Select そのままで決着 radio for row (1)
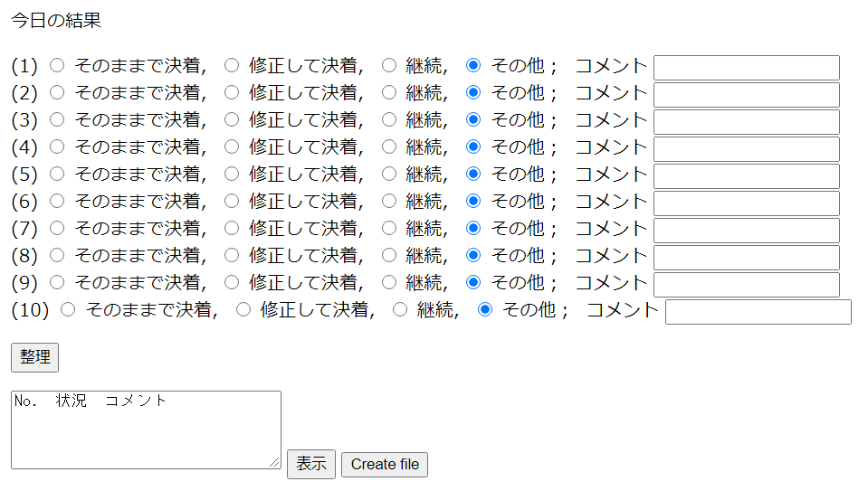 coord(57,65)
